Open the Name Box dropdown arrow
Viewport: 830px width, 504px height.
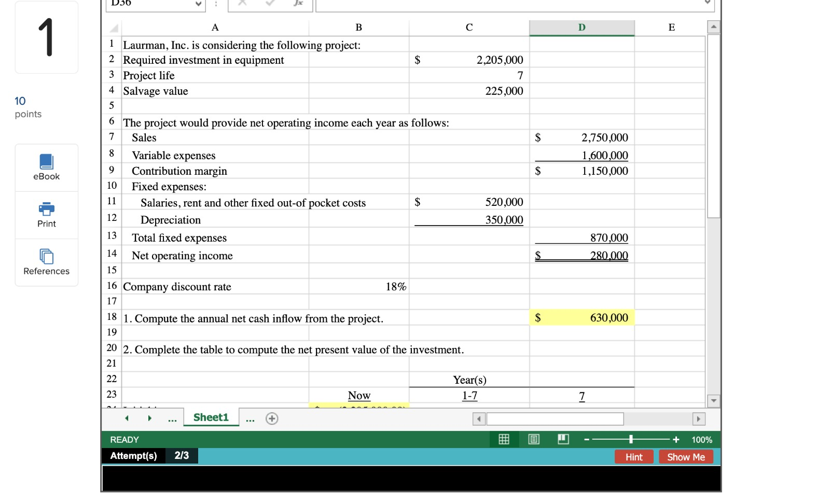click(x=198, y=4)
